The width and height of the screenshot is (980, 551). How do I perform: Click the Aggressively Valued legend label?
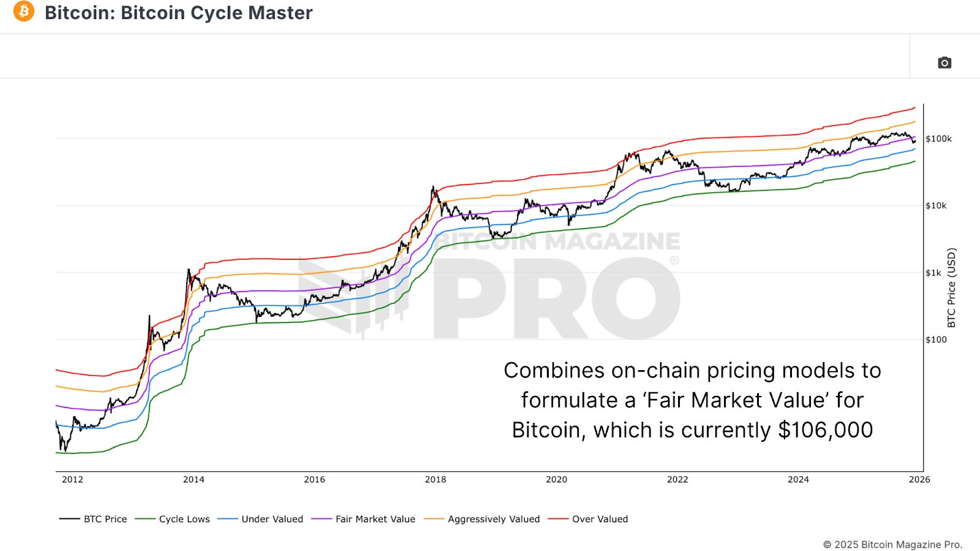tap(493, 519)
